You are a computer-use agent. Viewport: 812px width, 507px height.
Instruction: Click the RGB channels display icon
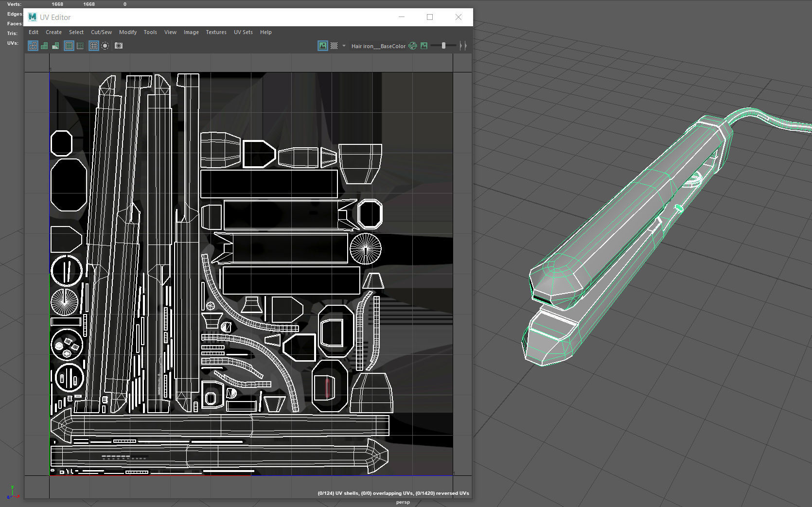coord(413,46)
